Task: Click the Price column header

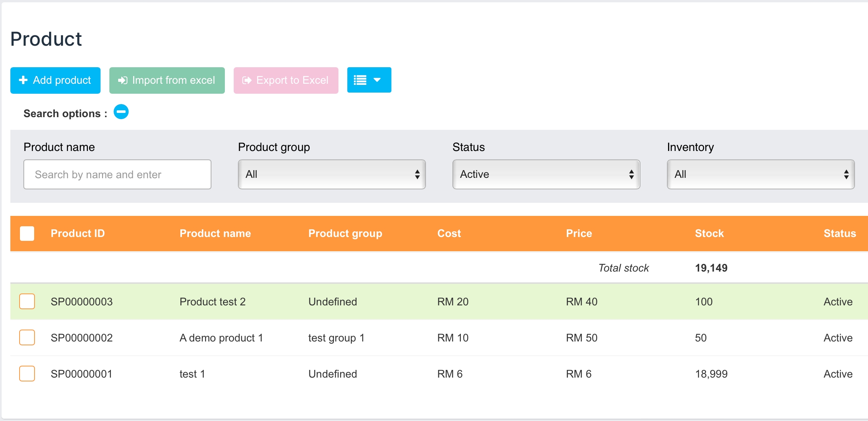Action: pos(579,234)
